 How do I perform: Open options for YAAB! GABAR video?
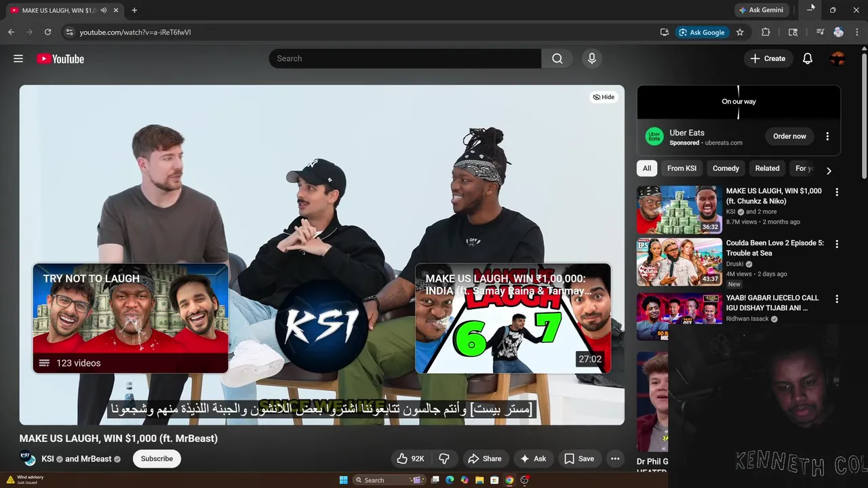[837, 299]
